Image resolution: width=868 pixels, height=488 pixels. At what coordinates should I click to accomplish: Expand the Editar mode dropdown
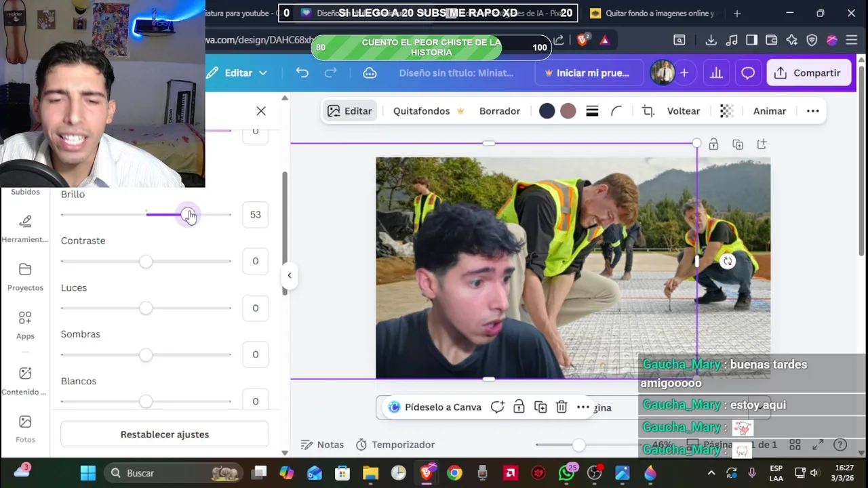pyautogui.click(x=237, y=73)
